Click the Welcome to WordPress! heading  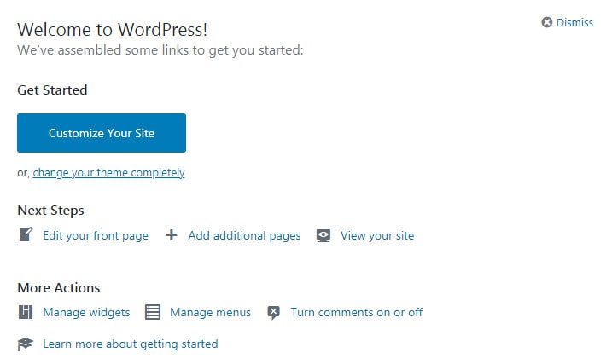tap(113, 30)
